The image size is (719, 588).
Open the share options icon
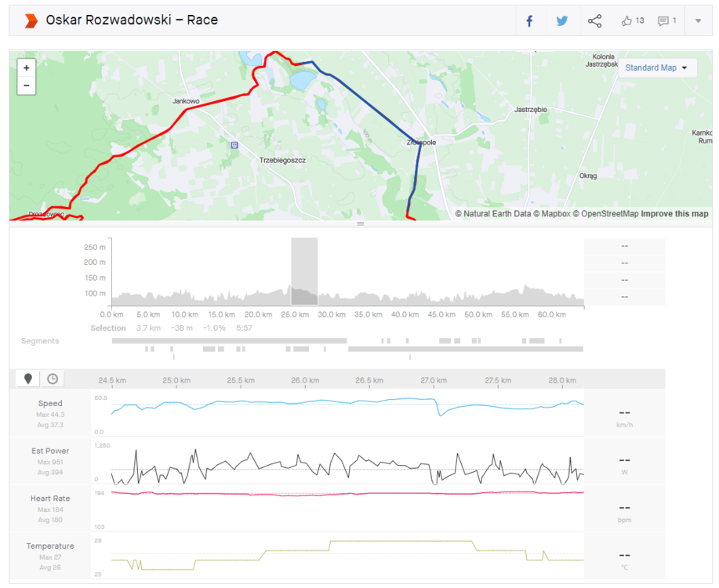coord(594,21)
